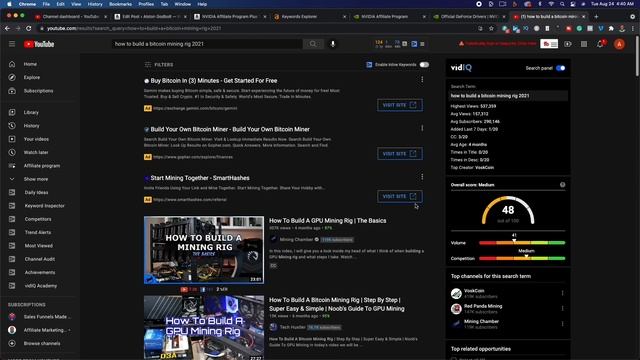
Task: Open How To Build A GPU Mining Rig title
Action: pyautogui.click(x=327, y=220)
